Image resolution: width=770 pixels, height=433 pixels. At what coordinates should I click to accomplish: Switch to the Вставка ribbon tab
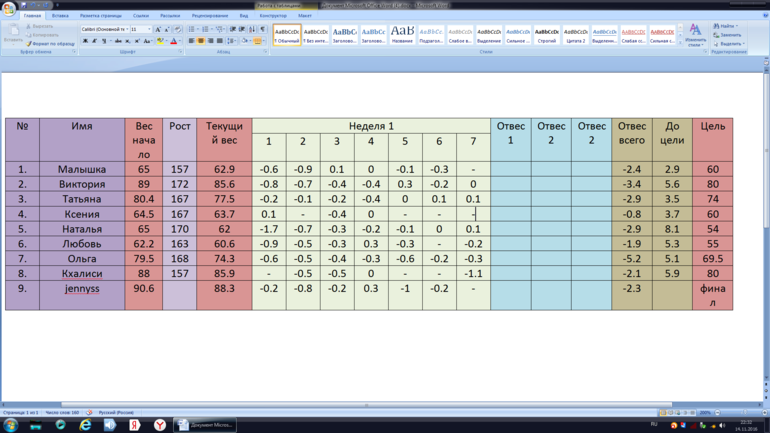click(60, 16)
